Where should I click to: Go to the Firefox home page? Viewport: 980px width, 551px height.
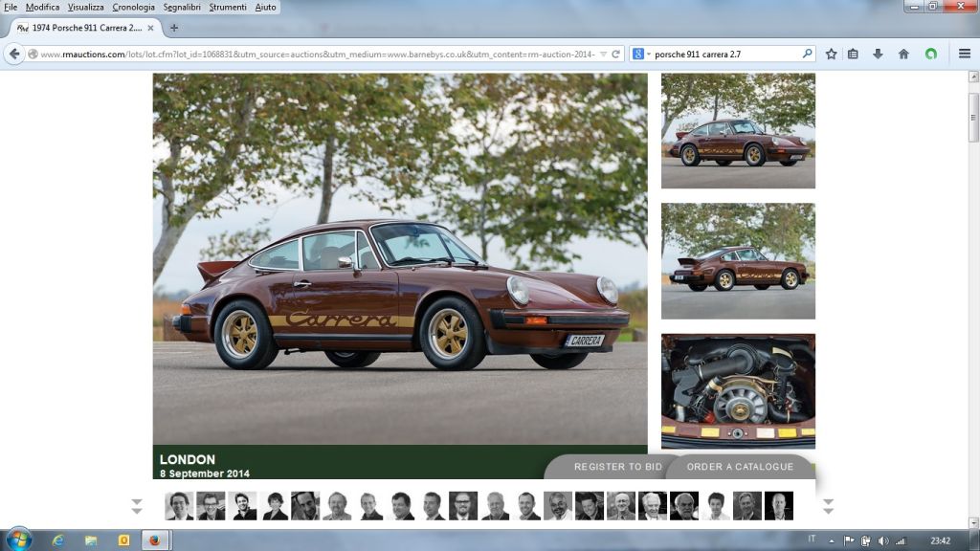[903, 55]
